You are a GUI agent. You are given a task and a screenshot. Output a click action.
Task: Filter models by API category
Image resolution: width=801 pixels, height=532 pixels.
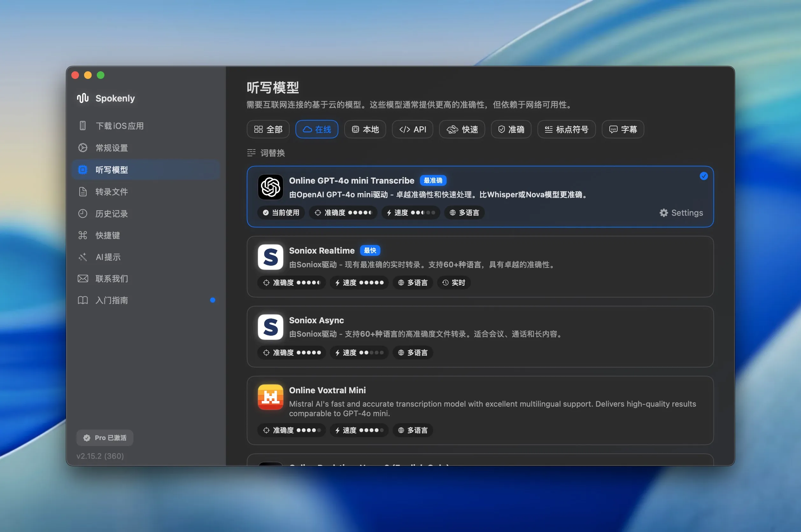pos(412,129)
